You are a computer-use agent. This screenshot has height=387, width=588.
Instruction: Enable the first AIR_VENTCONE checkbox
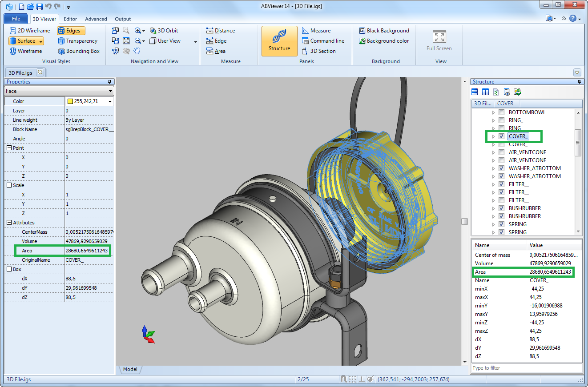tap(501, 152)
